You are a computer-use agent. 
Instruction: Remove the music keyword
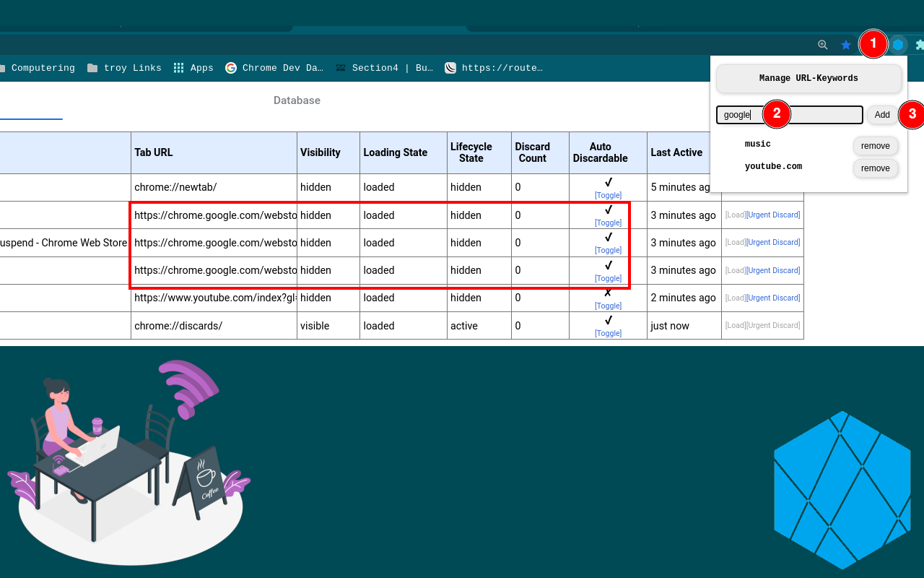[875, 145]
